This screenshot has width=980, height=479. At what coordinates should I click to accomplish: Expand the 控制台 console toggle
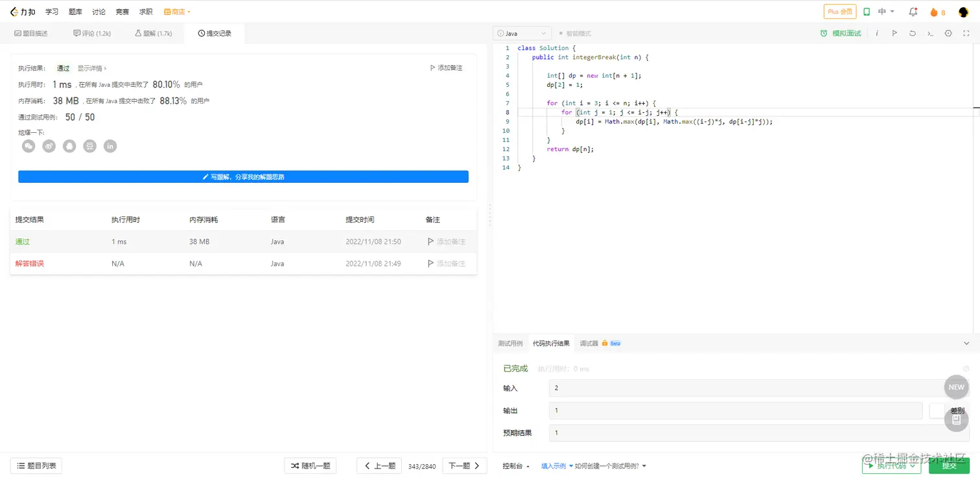[516, 466]
